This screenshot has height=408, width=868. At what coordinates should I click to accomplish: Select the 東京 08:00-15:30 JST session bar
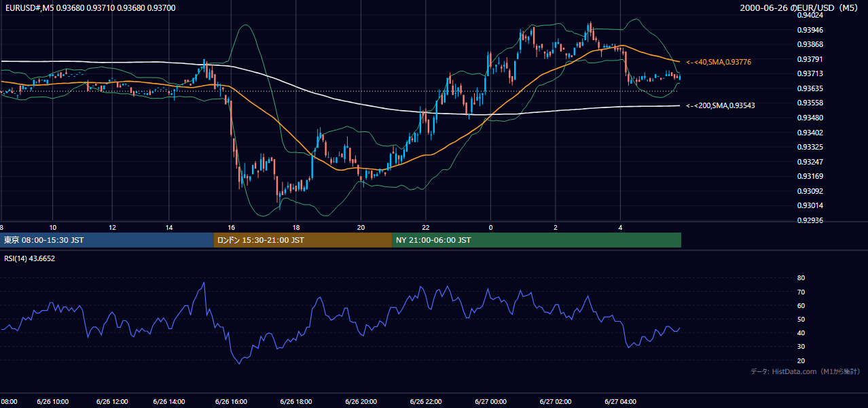click(107, 240)
